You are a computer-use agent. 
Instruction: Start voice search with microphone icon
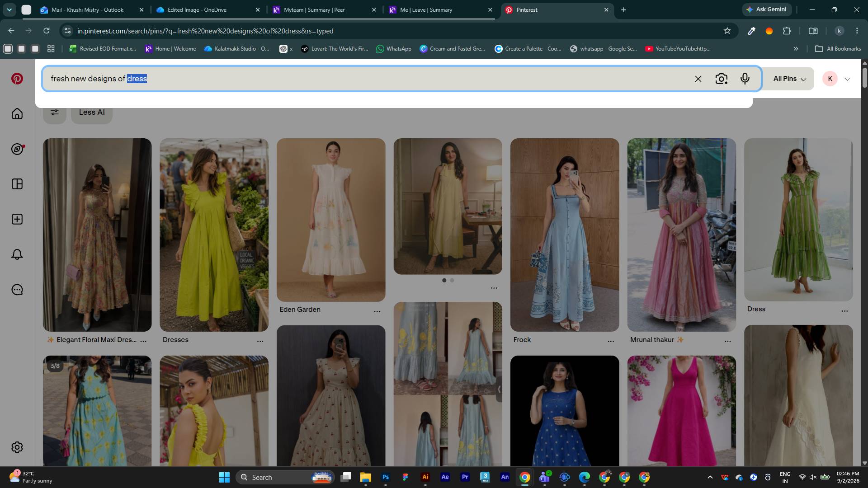[745, 79]
